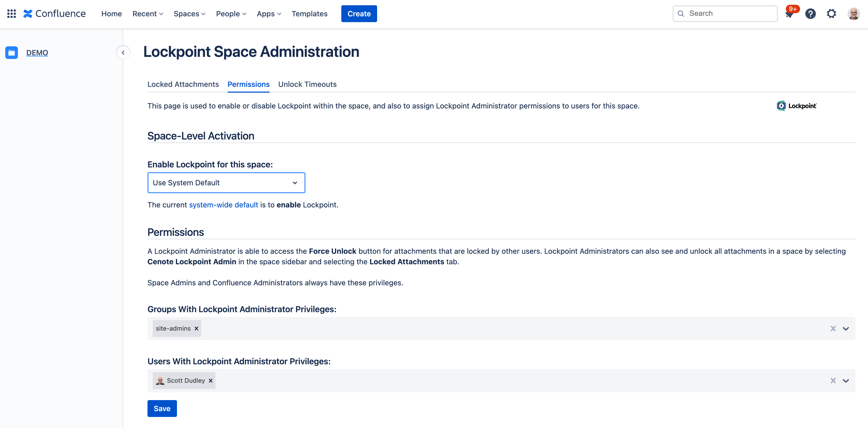Select the Permissions tab
Screen dimensions: 868x428
pos(248,84)
